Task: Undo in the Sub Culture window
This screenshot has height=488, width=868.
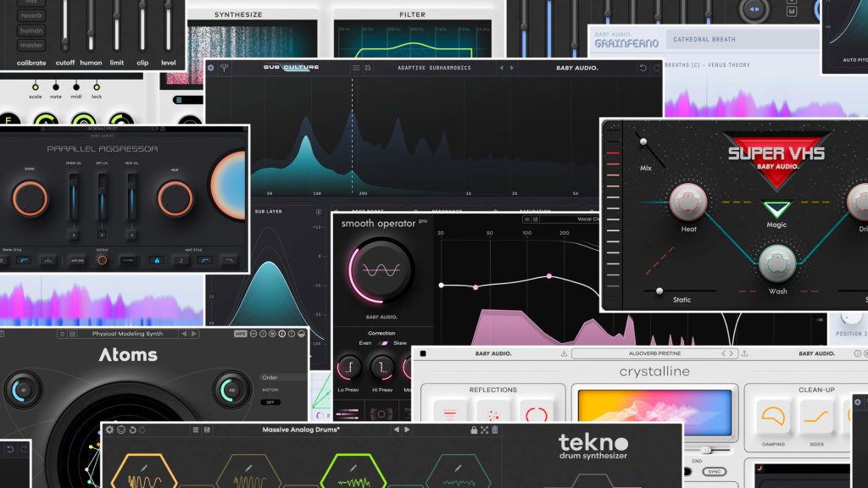Action: 643,68
